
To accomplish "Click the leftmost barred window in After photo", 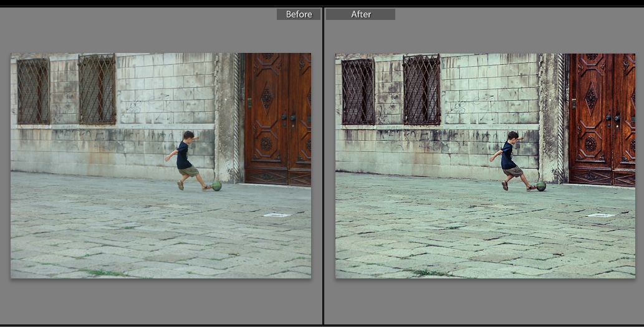I will pyautogui.click(x=358, y=92).
